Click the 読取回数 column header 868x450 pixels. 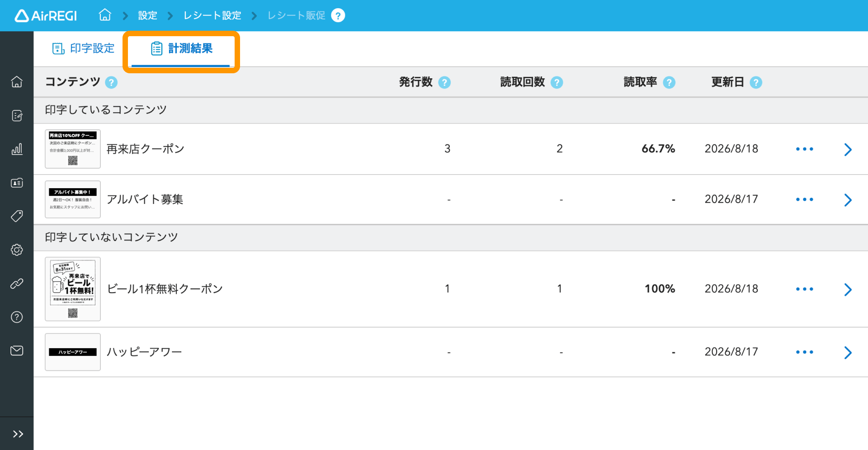(523, 82)
